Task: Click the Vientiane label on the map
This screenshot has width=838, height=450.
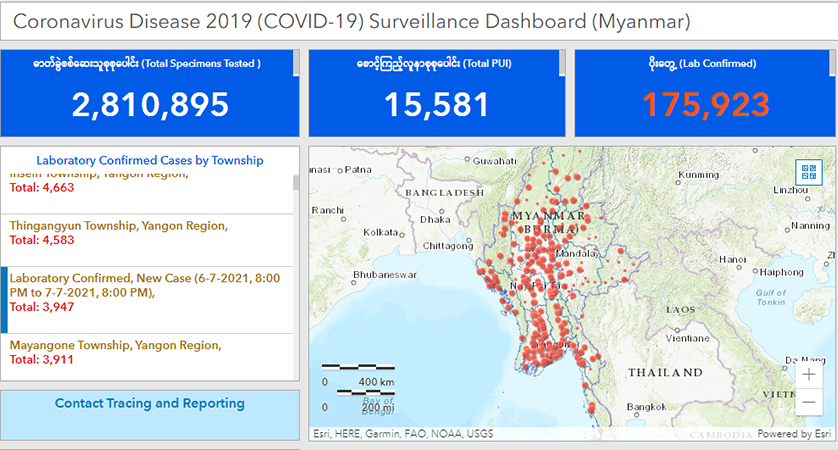Action: click(687, 338)
